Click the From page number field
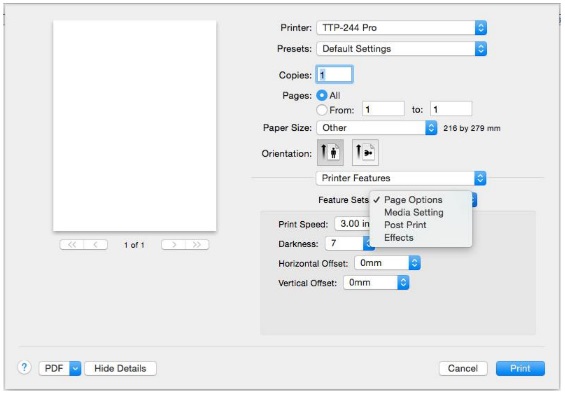Screen dimensions: 565x394 (x=383, y=109)
